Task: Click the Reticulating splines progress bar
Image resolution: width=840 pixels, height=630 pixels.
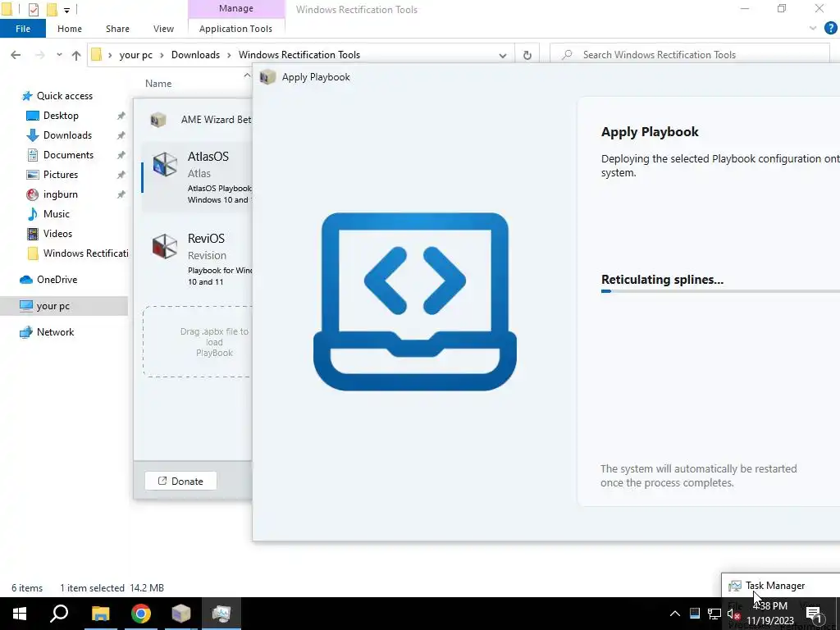Action: tap(720, 291)
